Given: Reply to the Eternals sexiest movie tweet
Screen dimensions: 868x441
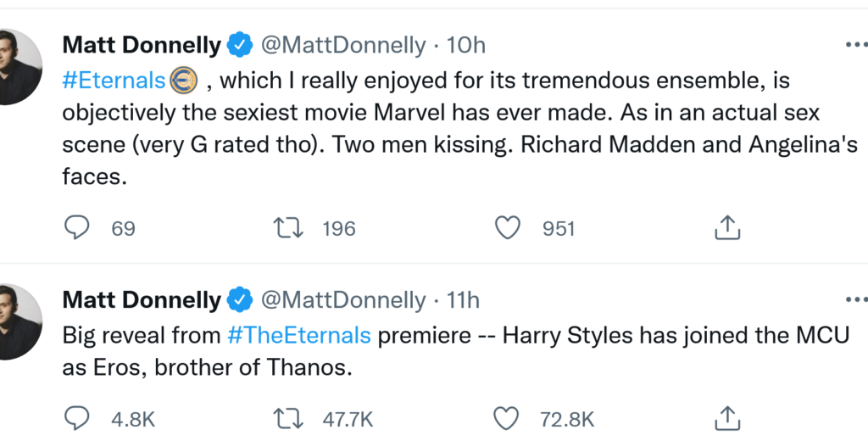Looking at the screenshot, I should click(77, 227).
